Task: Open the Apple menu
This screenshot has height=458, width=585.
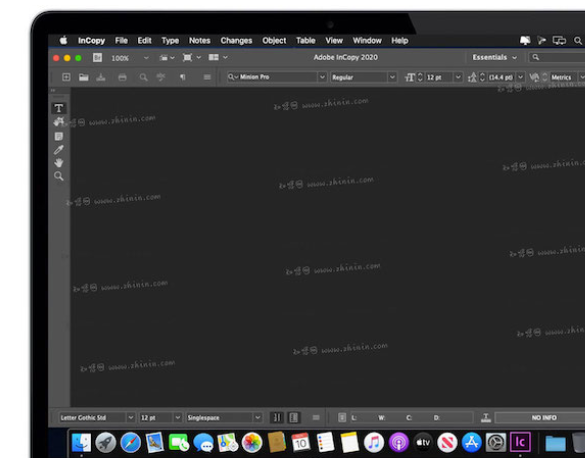Action: click(x=64, y=40)
